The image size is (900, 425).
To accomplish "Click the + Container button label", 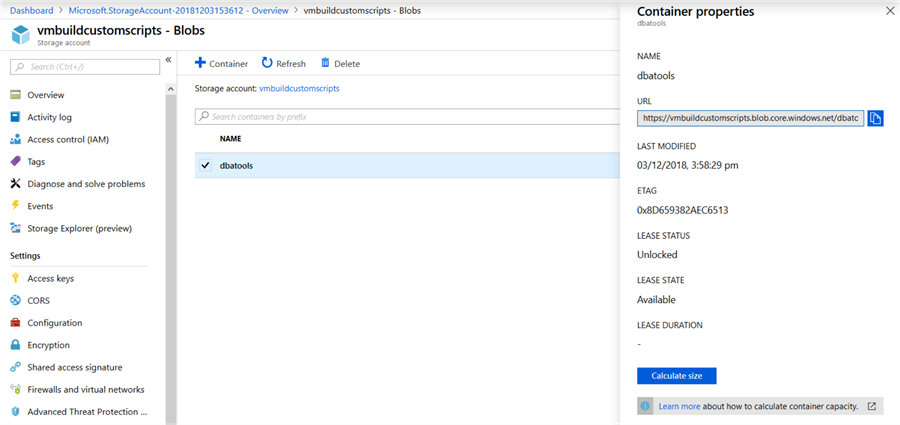I will [228, 64].
